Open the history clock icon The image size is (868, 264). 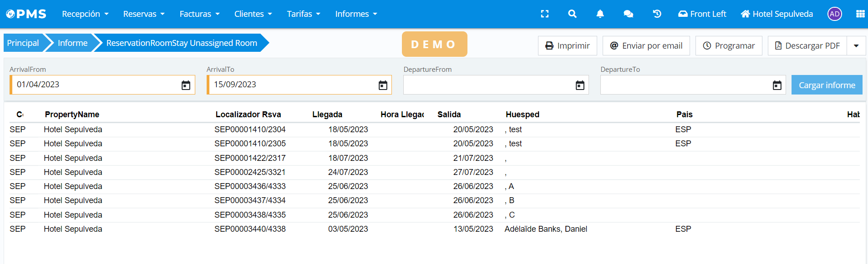coord(657,14)
